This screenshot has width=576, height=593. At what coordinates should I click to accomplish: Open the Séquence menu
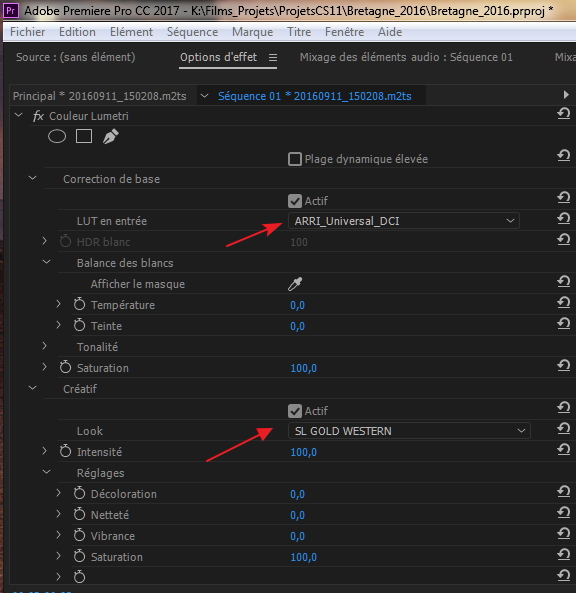point(192,32)
